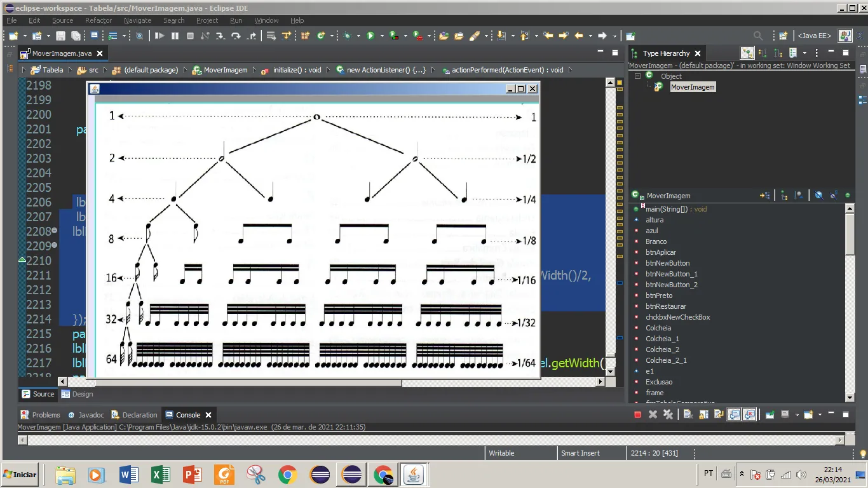Click the Iniciar start button
Viewport: 868px width, 488px height.
tap(20, 474)
